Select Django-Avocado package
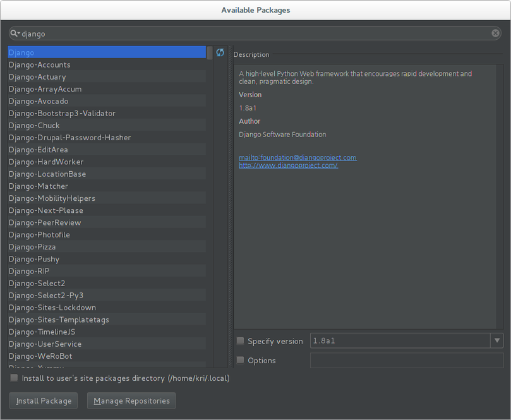This screenshot has height=420, width=511. coord(107,101)
